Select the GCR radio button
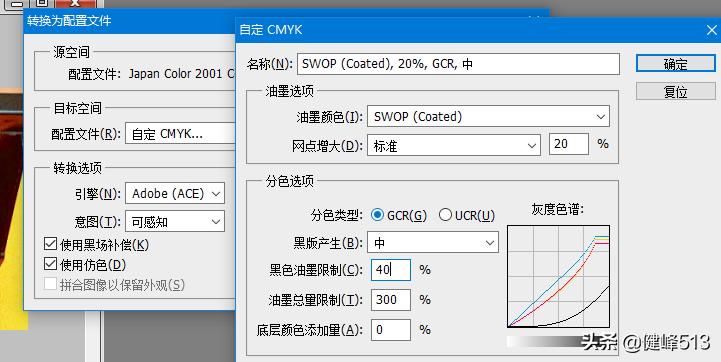Screen dimensions: 721x362 coord(378,215)
